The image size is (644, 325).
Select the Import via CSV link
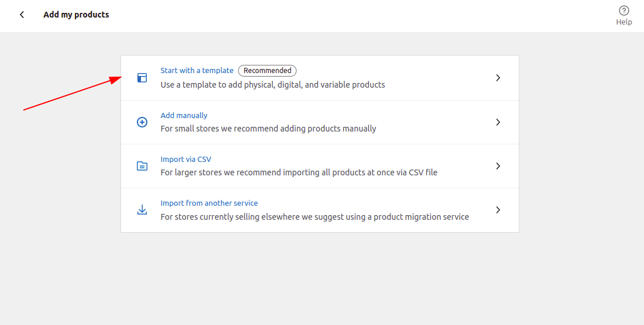coord(185,159)
